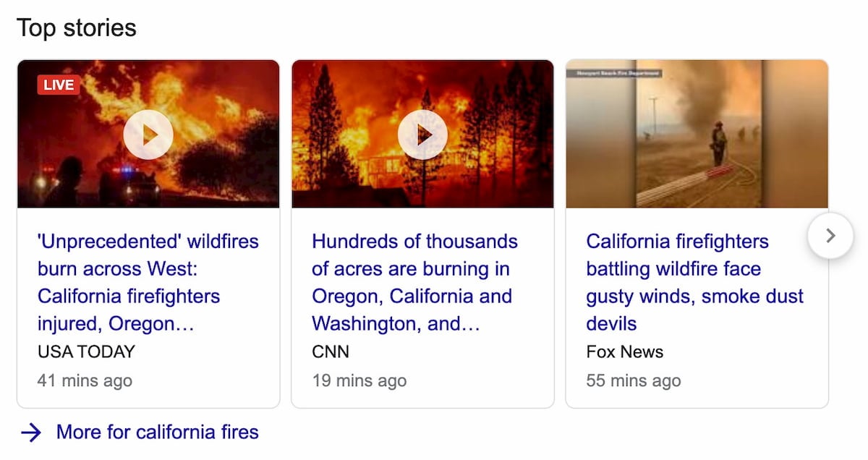Screen dimensions: 868x460
Task: Click the 19 mins ago timestamp
Action: tap(359, 380)
